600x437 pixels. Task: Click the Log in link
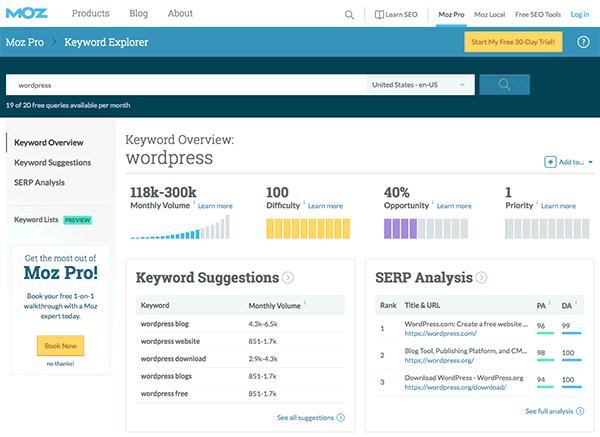click(x=580, y=15)
